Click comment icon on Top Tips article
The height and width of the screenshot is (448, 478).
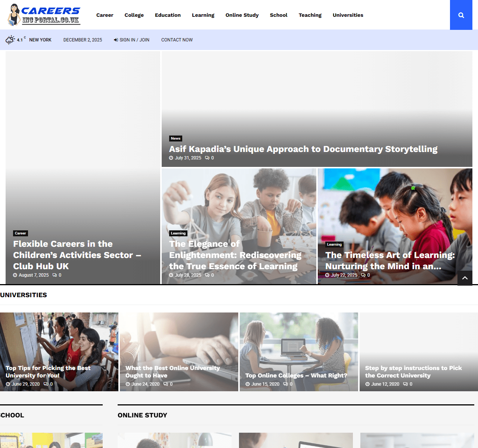tap(46, 384)
